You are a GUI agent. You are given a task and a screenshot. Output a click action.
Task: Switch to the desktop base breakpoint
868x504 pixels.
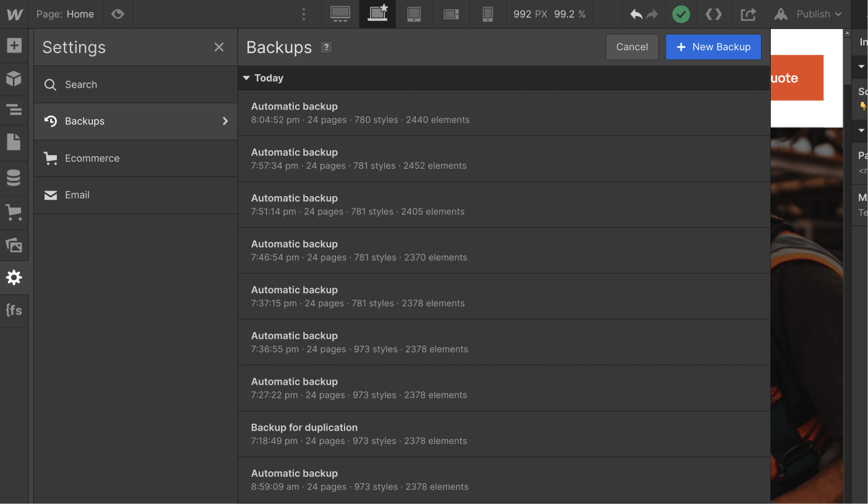pos(340,14)
